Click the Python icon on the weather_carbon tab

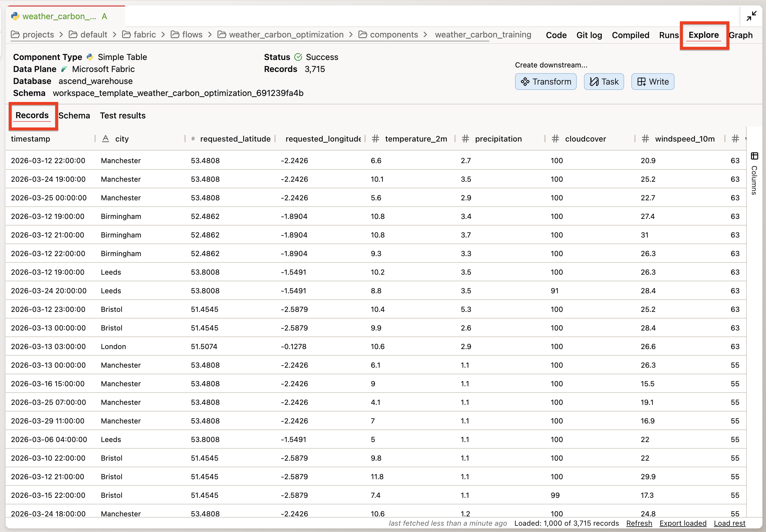(x=15, y=16)
